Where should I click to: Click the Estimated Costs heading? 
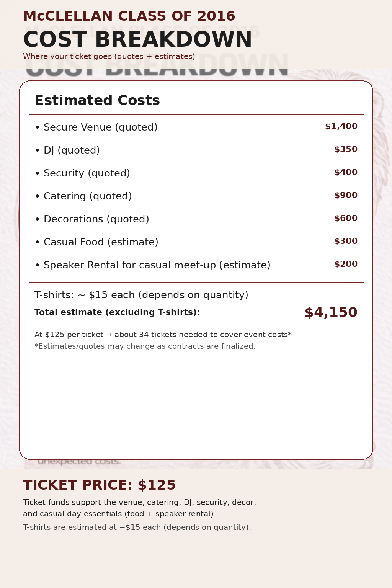[97, 100]
